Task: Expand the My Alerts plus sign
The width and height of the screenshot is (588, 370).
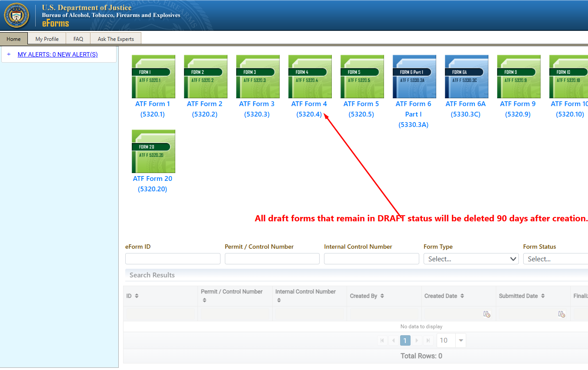Action: [x=9, y=54]
